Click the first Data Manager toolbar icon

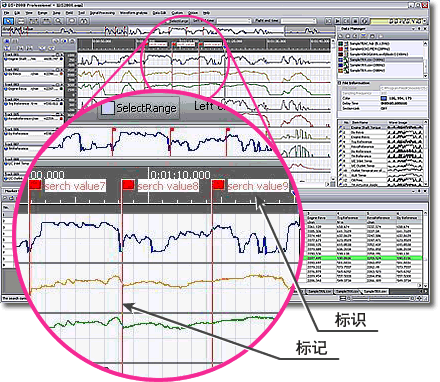pyautogui.click(x=341, y=35)
